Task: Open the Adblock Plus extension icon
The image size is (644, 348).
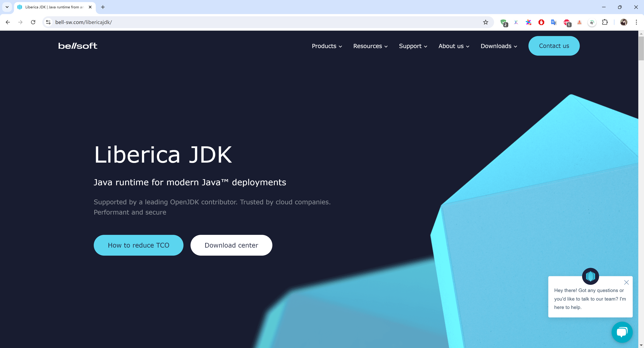Action: click(x=567, y=22)
